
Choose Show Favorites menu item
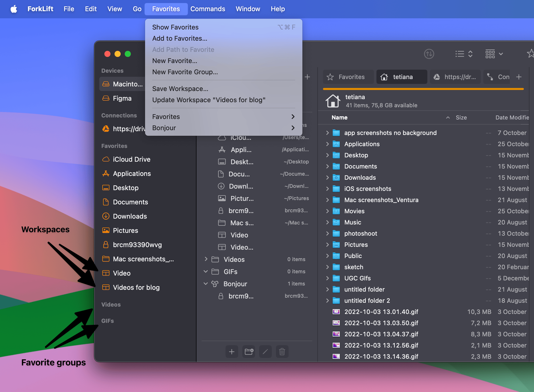pos(223,27)
